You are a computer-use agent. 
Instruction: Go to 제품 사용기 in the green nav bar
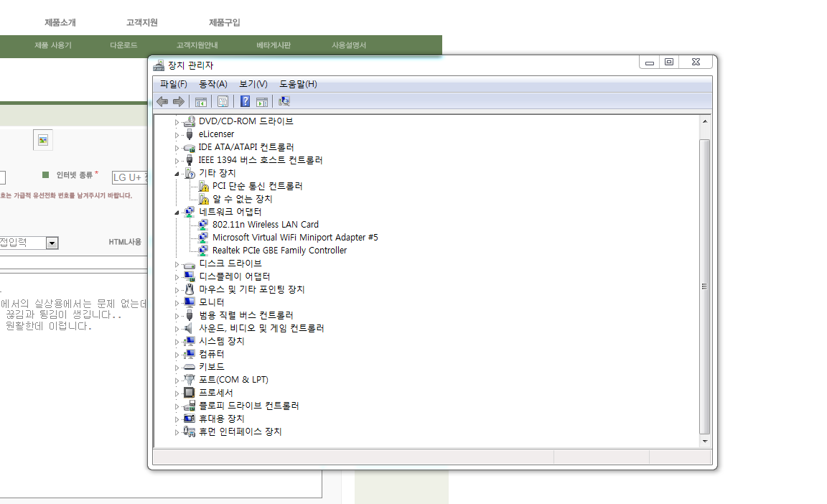click(52, 45)
